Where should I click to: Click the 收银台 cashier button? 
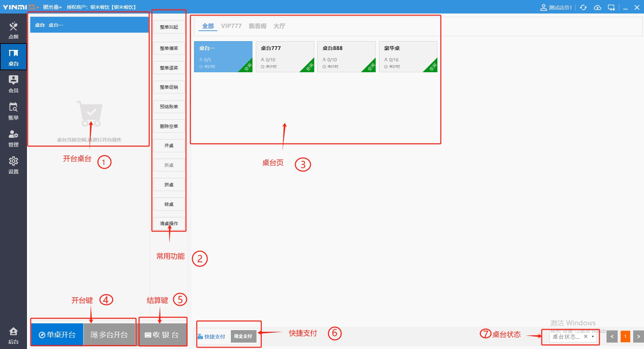(x=163, y=334)
